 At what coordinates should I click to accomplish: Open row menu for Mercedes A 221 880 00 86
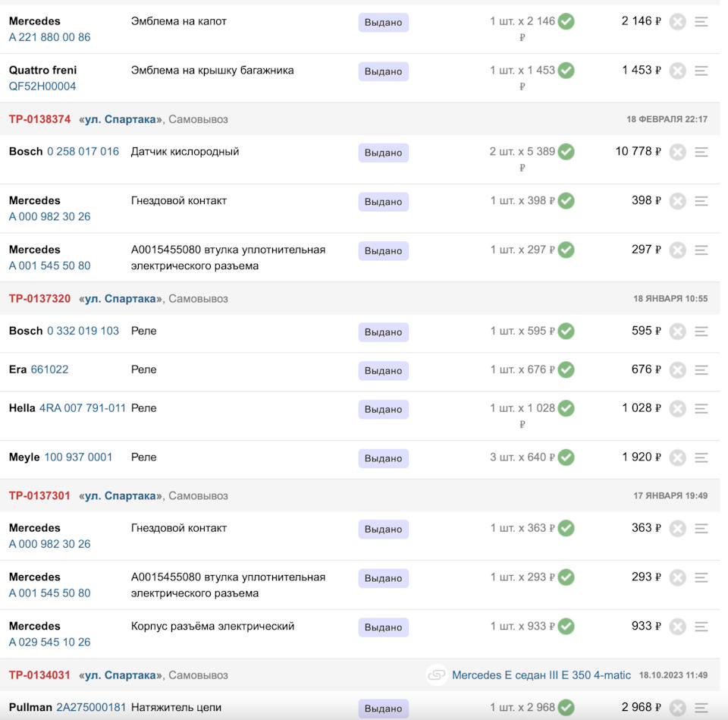tap(701, 22)
